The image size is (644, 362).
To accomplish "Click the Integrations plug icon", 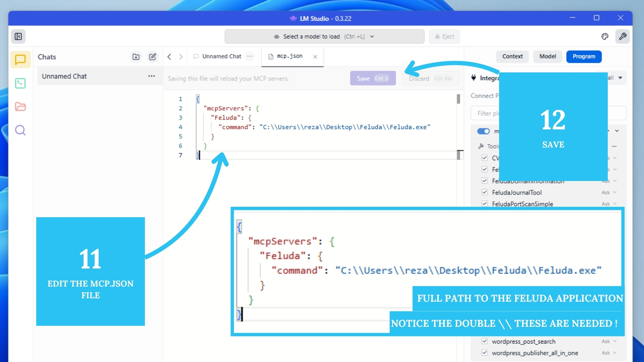I will coord(474,78).
